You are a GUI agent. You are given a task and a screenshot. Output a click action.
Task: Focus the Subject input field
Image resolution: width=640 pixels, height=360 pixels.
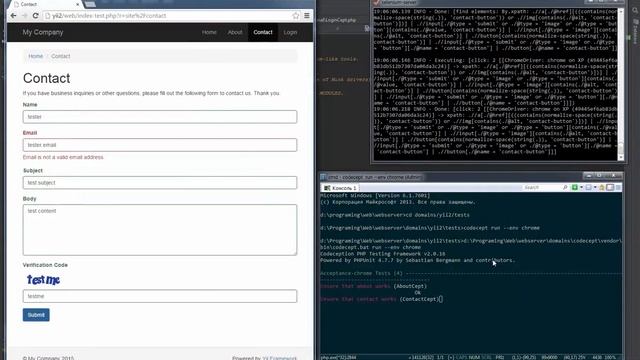(x=160, y=182)
